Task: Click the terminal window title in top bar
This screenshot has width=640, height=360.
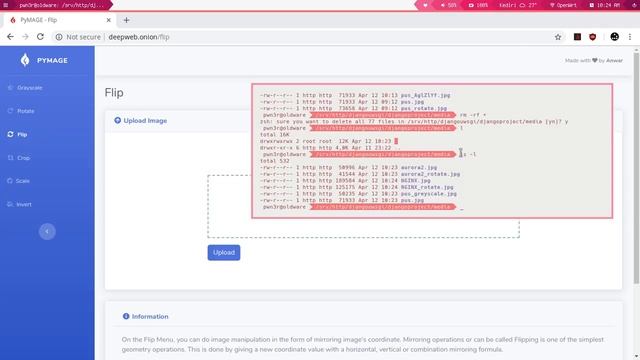Action: click(61, 5)
